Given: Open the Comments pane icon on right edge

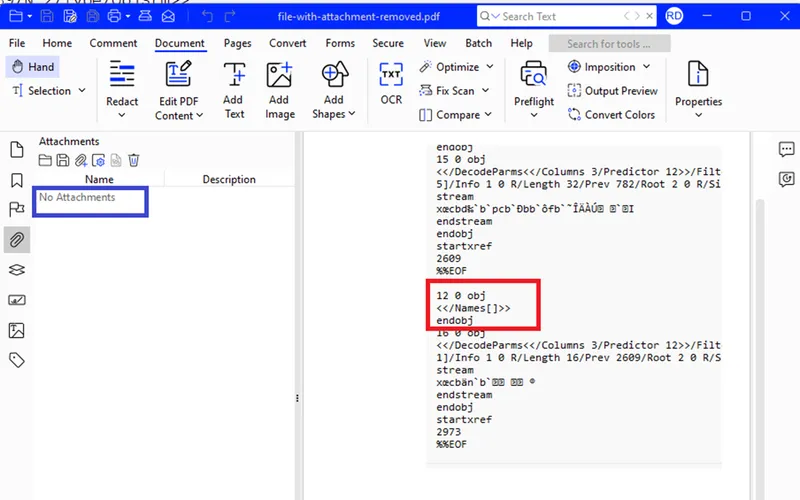Looking at the screenshot, I should (786, 149).
